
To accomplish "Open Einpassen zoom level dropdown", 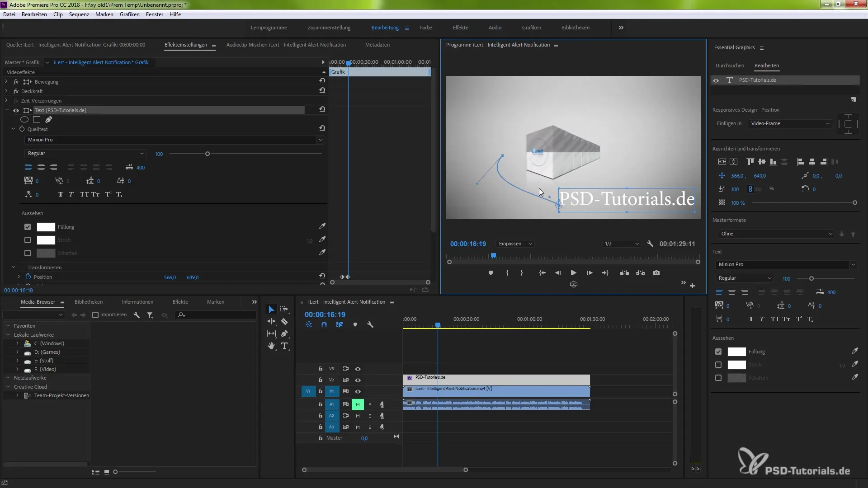I will coord(515,244).
